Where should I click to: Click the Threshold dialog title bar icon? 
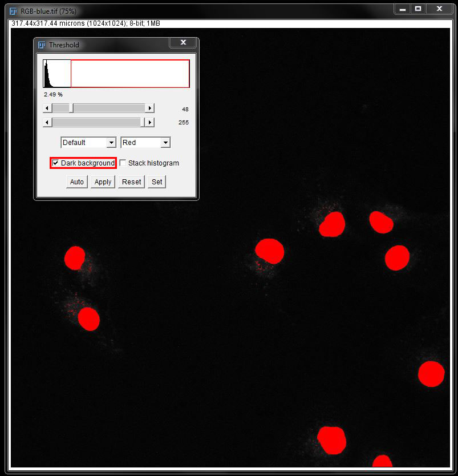point(42,45)
